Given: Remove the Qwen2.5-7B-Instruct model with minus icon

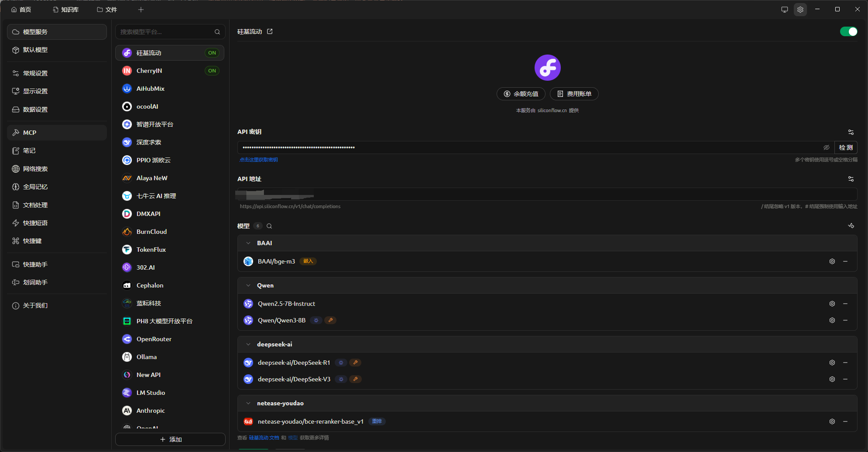Looking at the screenshot, I should click(845, 304).
